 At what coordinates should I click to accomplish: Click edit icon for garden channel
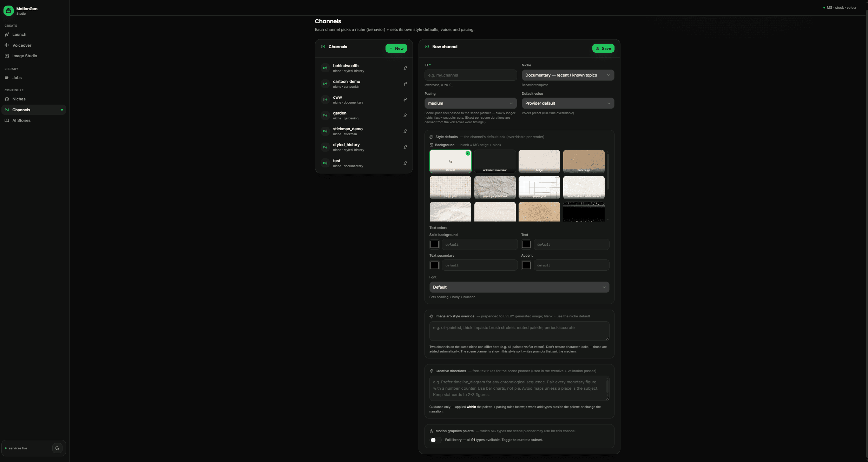pyautogui.click(x=405, y=115)
